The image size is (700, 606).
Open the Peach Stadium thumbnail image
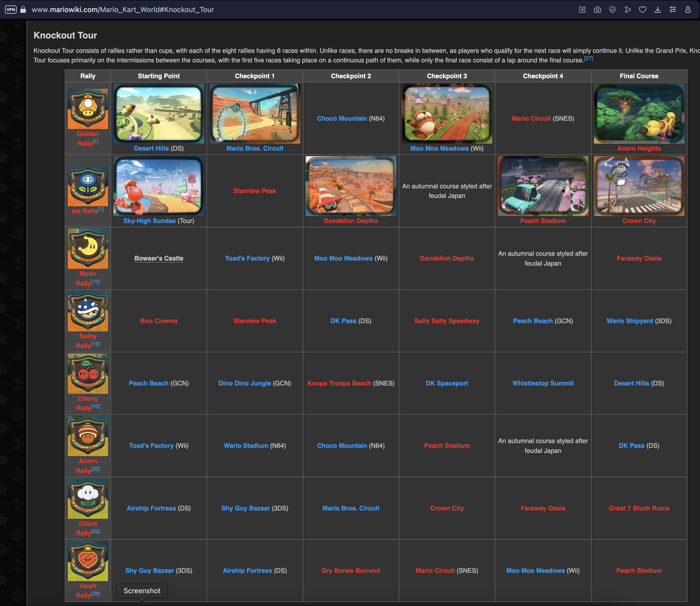click(x=543, y=186)
